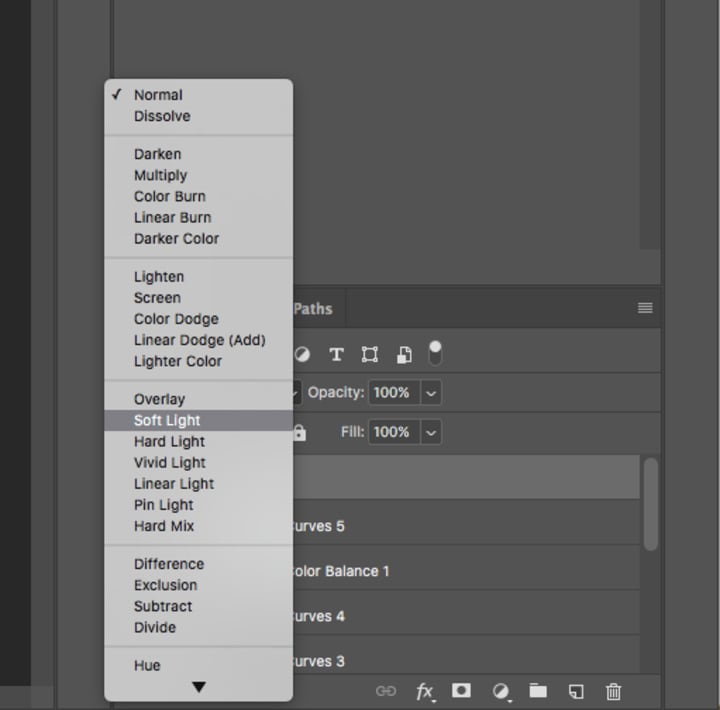Viewport: 720px width, 710px height.
Task: Select Pin Light blend mode
Action: (198, 505)
